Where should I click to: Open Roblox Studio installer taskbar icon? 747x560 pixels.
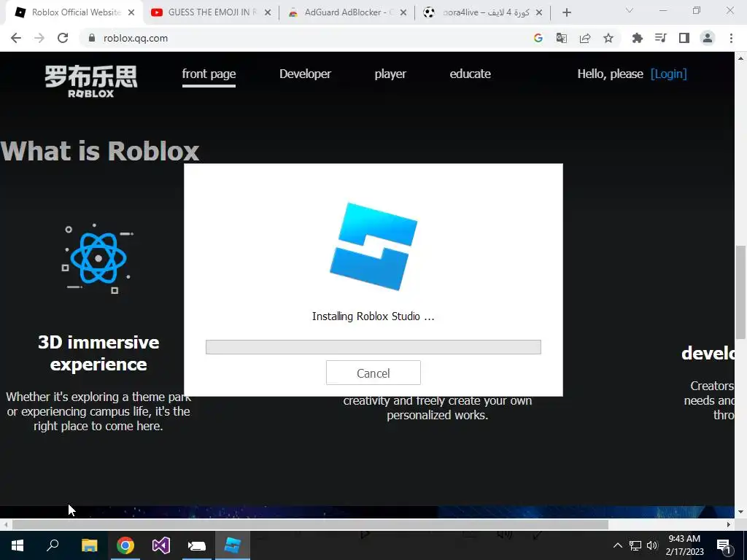pyautogui.click(x=233, y=545)
